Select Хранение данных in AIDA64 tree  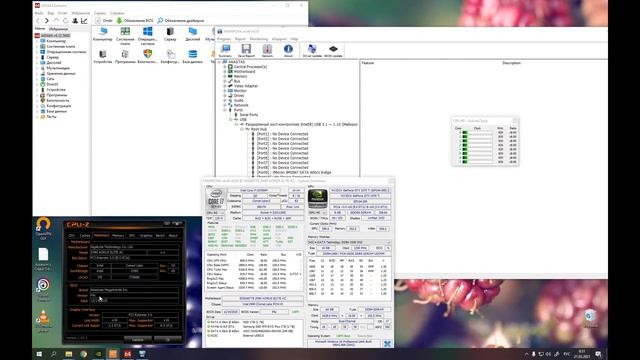point(60,73)
